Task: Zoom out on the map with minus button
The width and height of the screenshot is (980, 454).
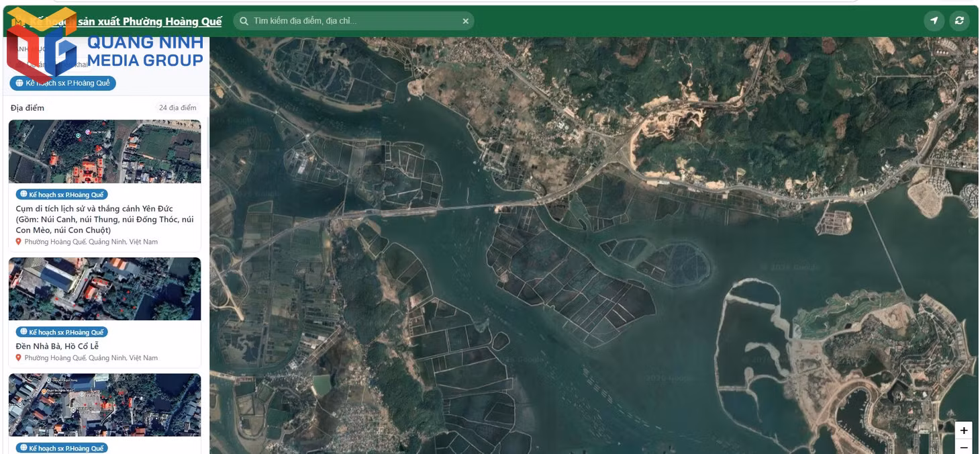Action: point(964,447)
